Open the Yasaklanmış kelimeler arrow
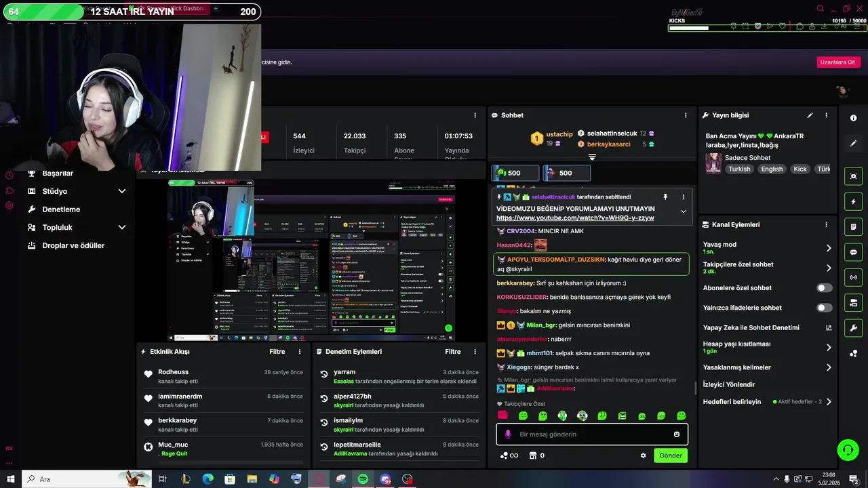 point(828,367)
